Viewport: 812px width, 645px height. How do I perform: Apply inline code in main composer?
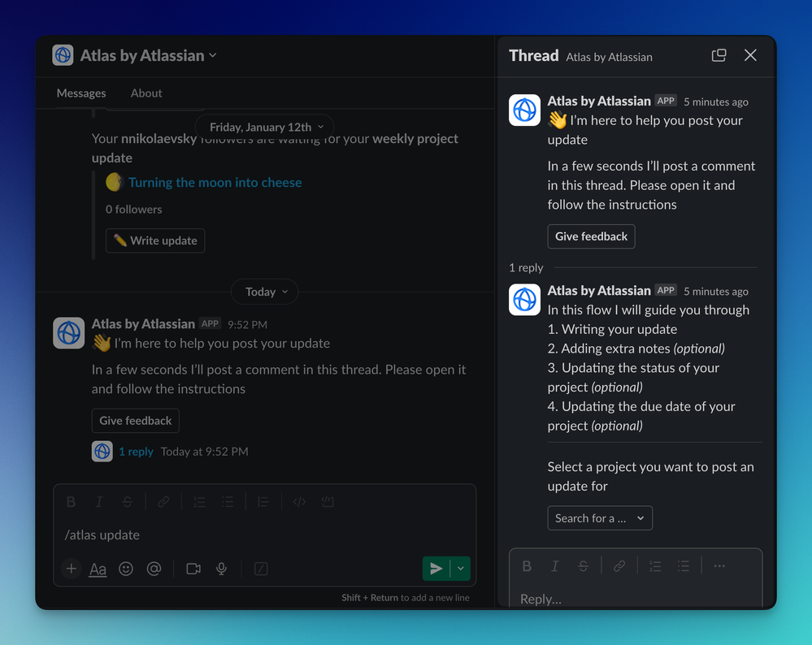pyautogui.click(x=299, y=501)
